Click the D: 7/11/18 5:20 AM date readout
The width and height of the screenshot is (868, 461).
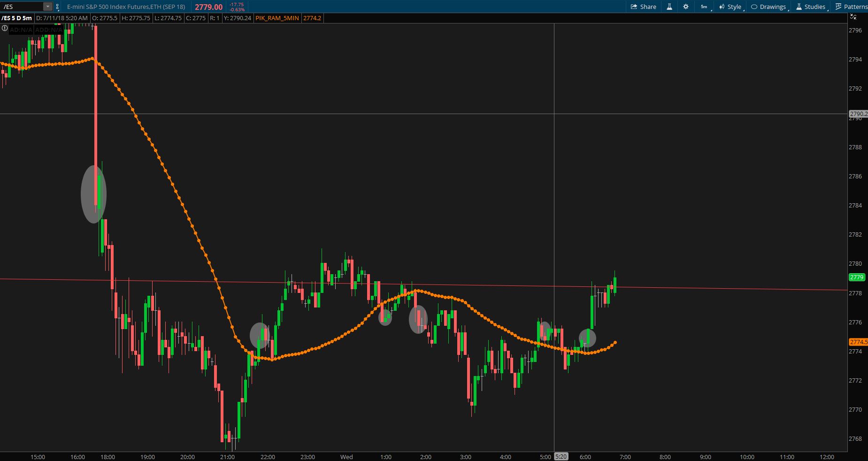(x=62, y=18)
